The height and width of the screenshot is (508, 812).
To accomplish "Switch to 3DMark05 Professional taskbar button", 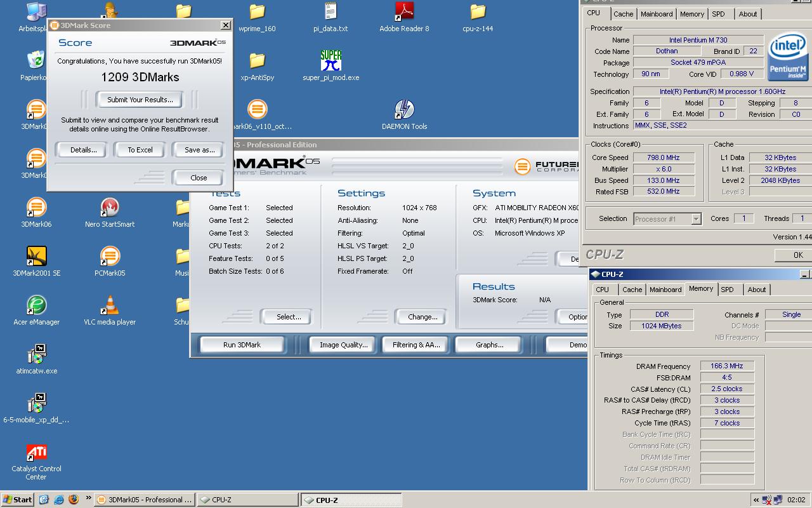I will (x=144, y=500).
